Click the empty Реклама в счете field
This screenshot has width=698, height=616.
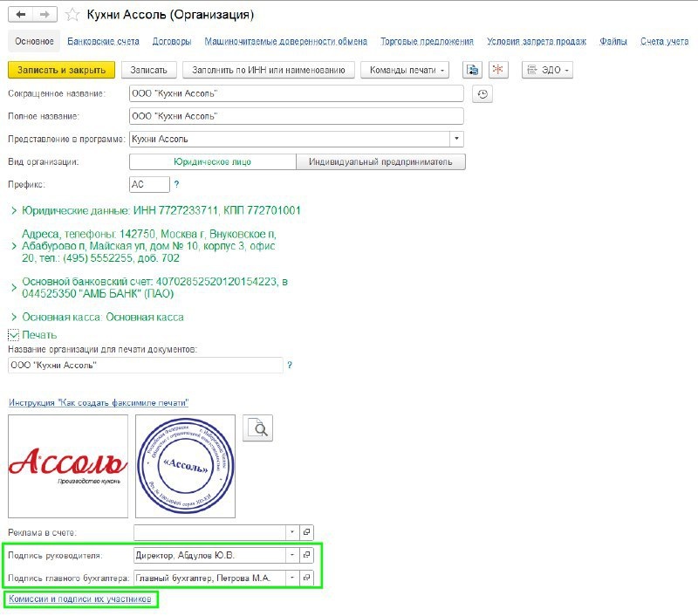209,532
